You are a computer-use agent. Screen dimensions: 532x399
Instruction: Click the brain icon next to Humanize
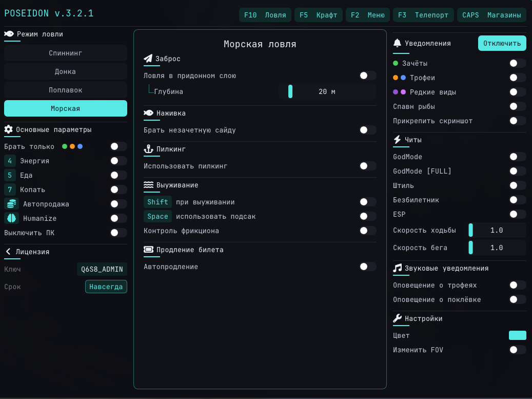[11, 218]
